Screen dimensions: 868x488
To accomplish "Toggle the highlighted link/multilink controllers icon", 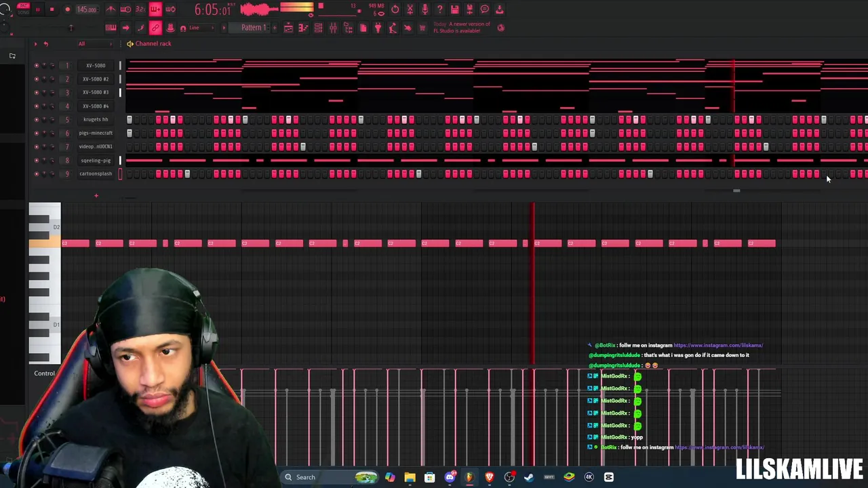I will 155,28.
